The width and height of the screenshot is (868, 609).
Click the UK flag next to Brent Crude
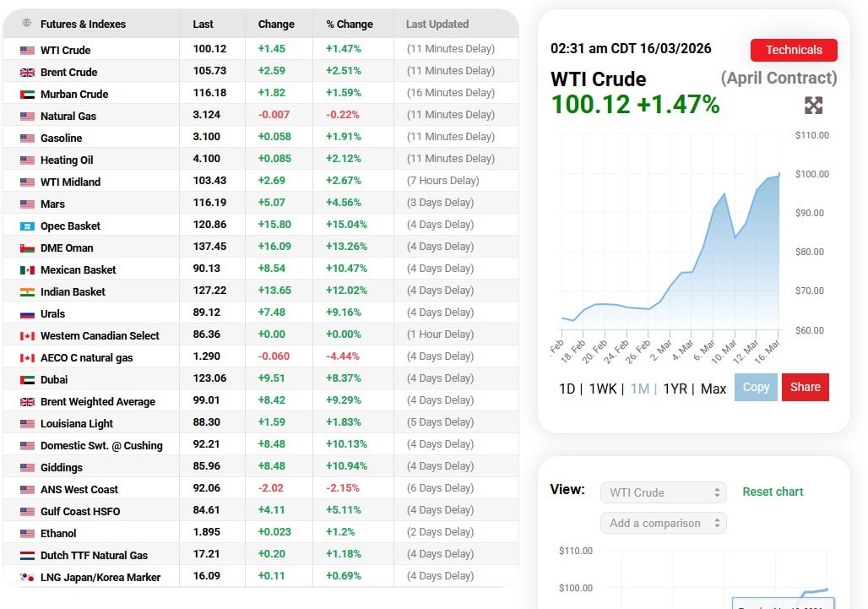click(x=27, y=73)
